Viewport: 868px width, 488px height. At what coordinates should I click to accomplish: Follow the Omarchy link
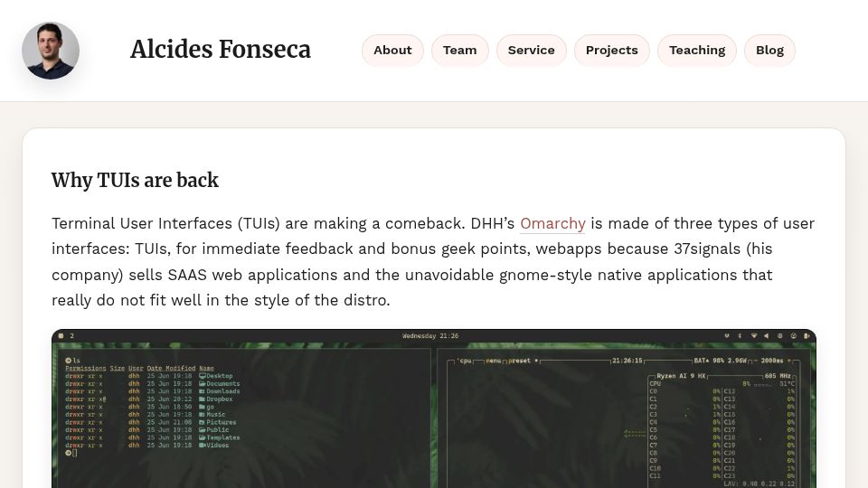pos(552,223)
